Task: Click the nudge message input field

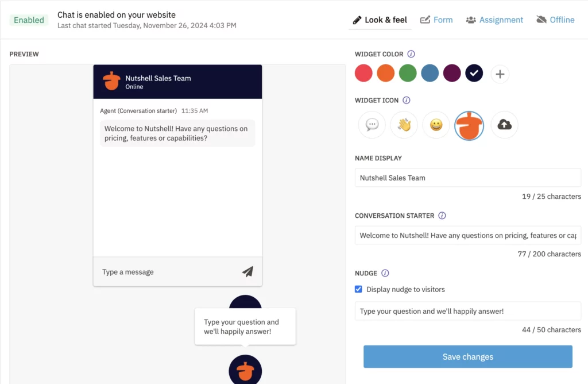Action: [x=468, y=311]
